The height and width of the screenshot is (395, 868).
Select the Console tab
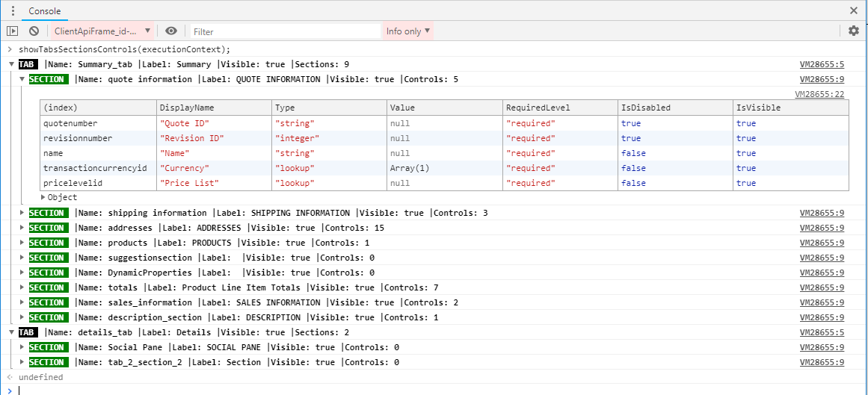(x=45, y=11)
